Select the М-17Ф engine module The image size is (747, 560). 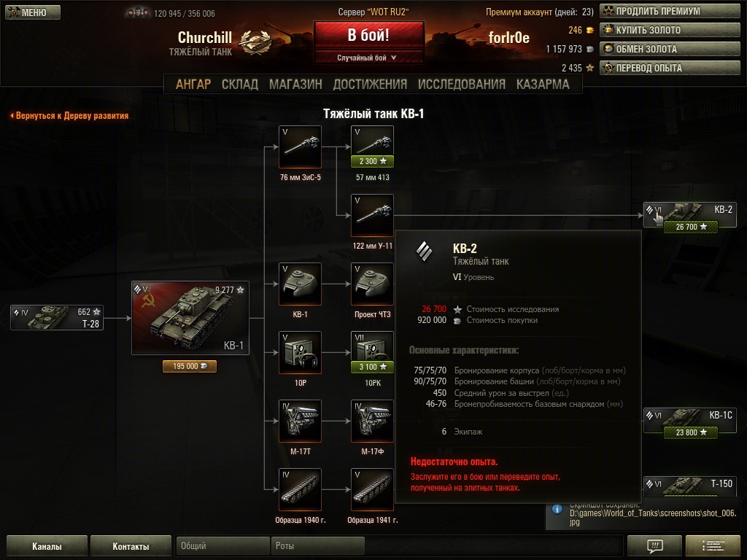point(372,421)
